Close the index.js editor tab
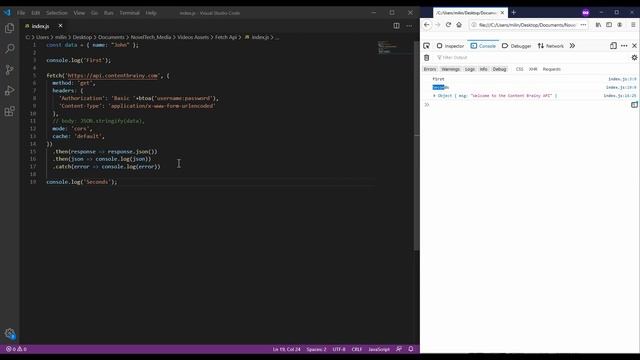640x360 pixels. coord(60,26)
